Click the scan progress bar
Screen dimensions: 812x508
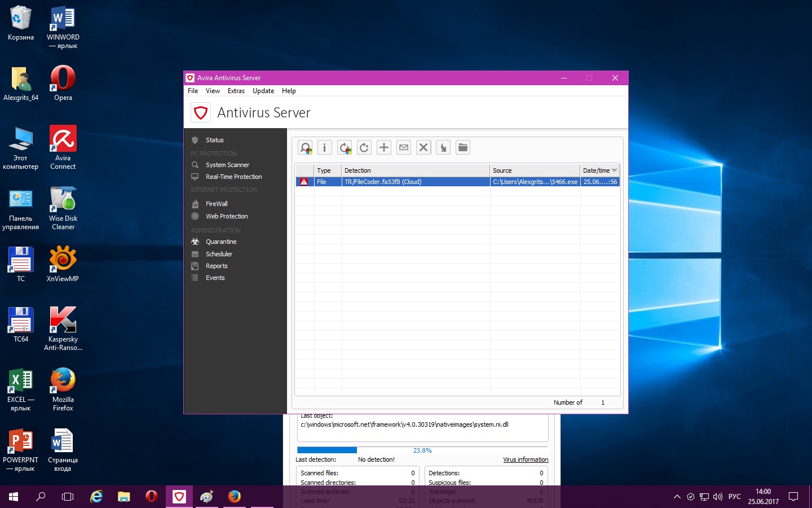422,450
